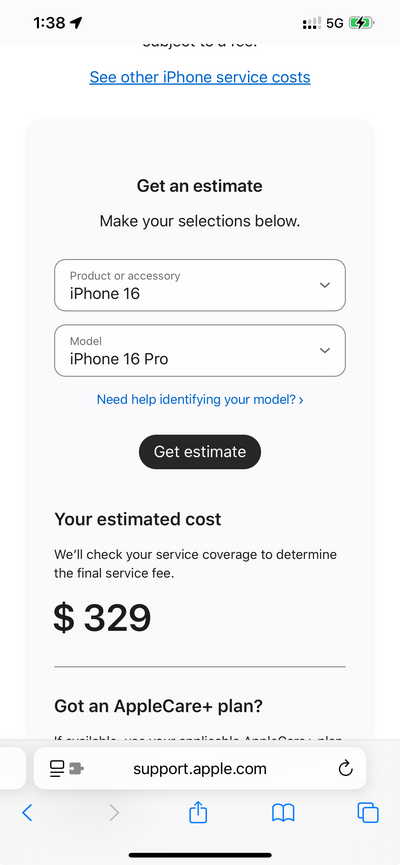Open the Model dropdown showing iPhone 16 Pro
The width and height of the screenshot is (400, 865).
pos(200,351)
